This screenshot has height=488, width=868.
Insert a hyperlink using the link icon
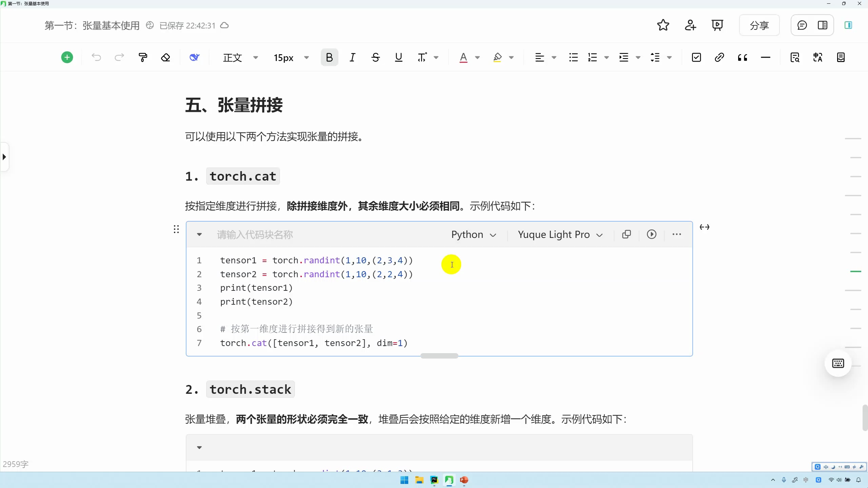click(x=719, y=57)
